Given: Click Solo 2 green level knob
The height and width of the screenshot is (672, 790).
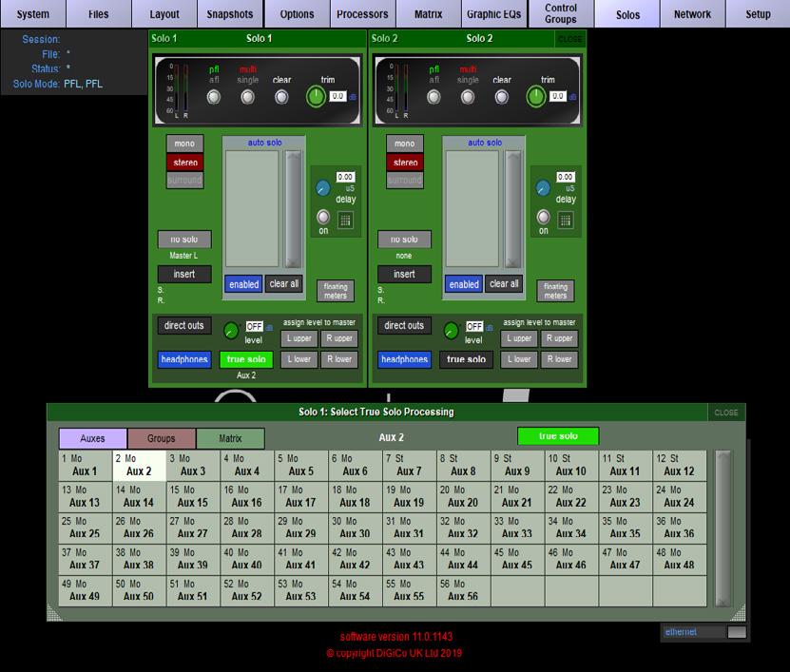Looking at the screenshot, I should tap(451, 331).
